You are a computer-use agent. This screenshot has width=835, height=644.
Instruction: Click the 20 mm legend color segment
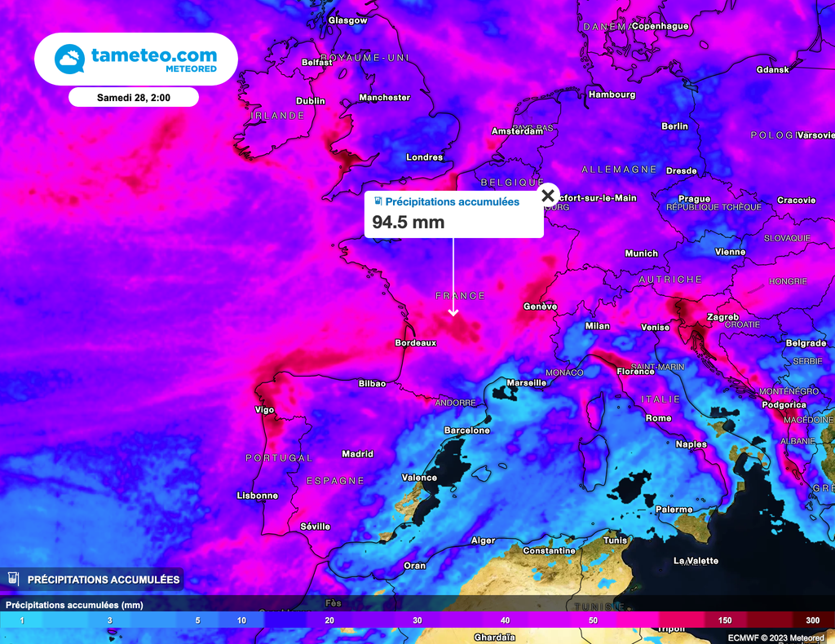(x=329, y=620)
